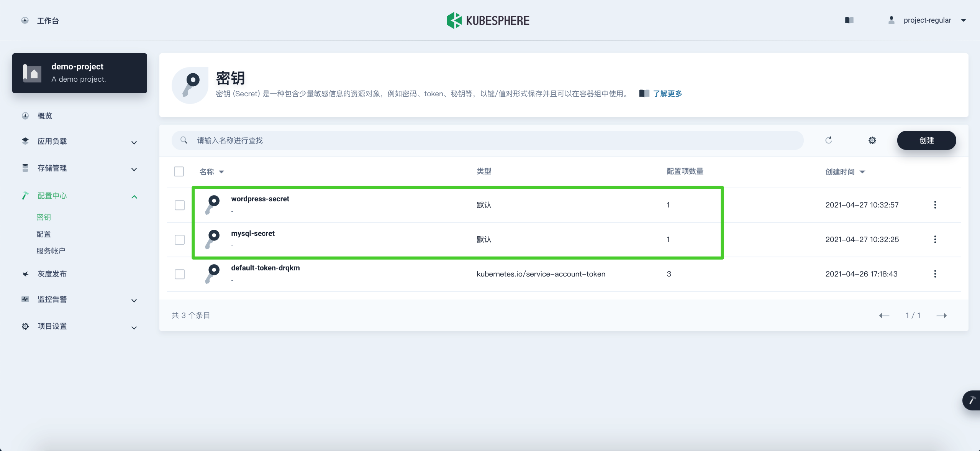Click the KubeSphere logo
Image resolution: width=980 pixels, height=451 pixels.
coord(488,20)
